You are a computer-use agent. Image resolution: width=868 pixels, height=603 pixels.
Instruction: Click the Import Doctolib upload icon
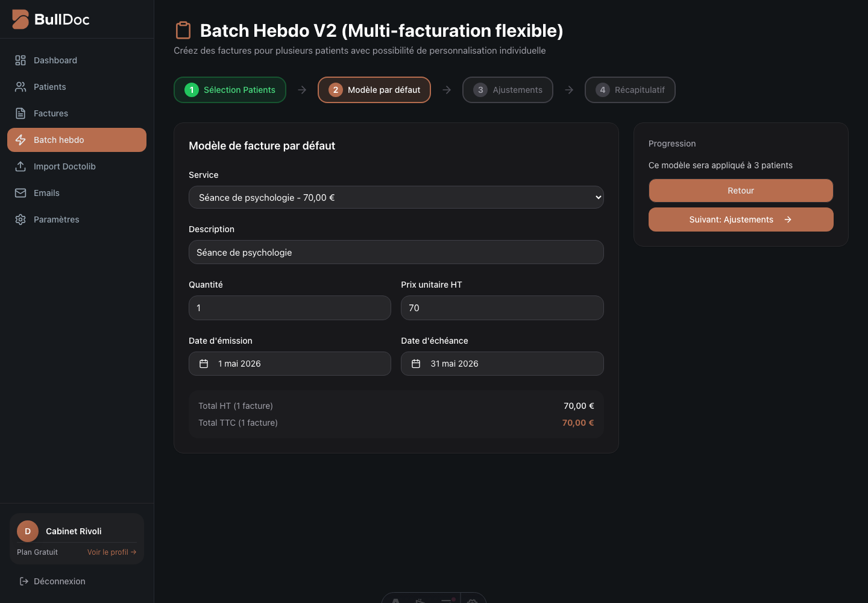[x=20, y=166]
